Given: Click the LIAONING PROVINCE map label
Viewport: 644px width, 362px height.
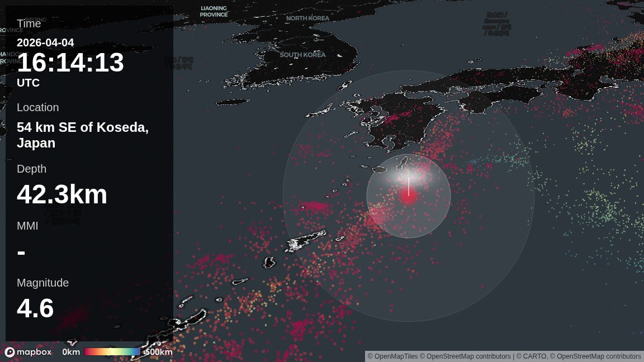Looking at the screenshot, I should (214, 11).
